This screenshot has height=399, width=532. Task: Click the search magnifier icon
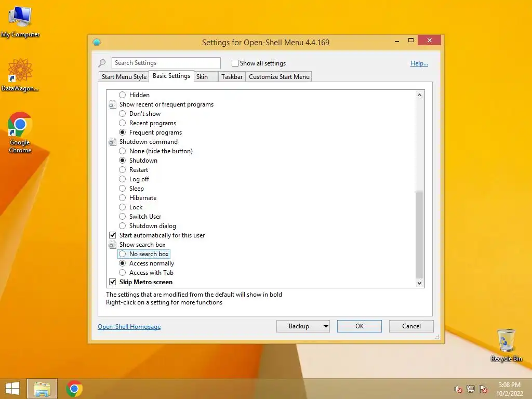pos(102,63)
